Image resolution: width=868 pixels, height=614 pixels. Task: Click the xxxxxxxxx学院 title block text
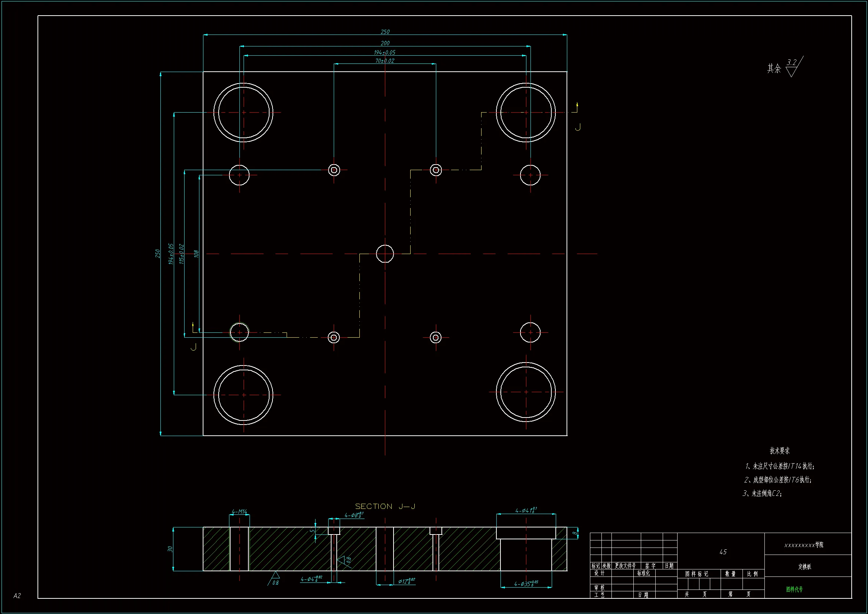coord(803,545)
